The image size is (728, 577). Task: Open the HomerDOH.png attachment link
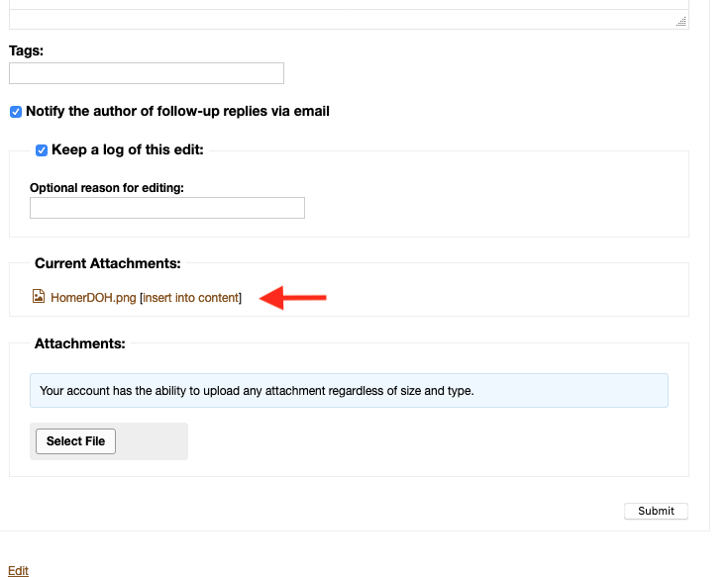pos(93,298)
